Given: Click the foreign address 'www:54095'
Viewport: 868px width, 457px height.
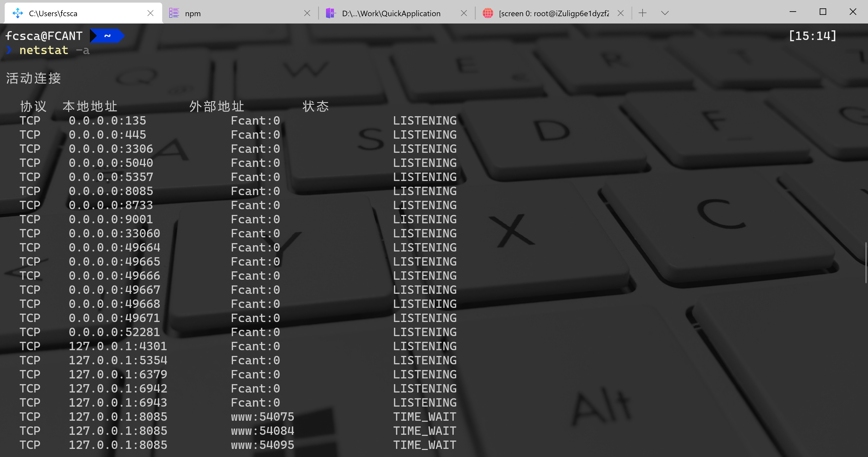Looking at the screenshot, I should [x=263, y=445].
